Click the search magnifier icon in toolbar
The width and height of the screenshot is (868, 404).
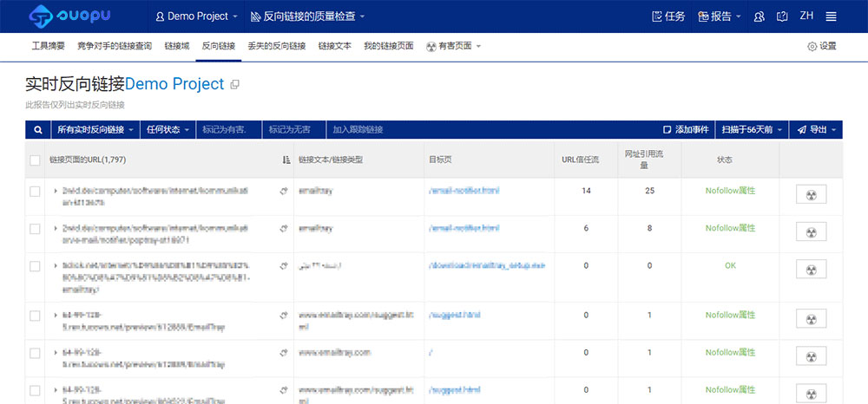click(38, 130)
